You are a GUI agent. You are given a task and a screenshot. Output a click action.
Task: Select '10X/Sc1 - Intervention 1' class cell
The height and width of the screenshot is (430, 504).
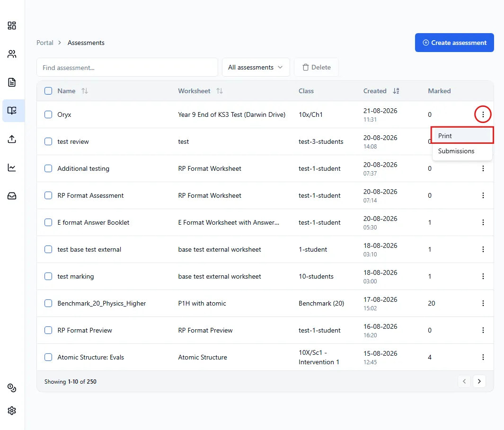(319, 357)
